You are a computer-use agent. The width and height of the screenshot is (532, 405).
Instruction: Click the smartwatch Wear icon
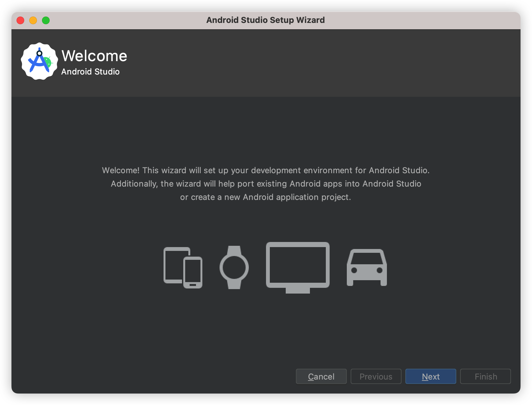pyautogui.click(x=234, y=267)
